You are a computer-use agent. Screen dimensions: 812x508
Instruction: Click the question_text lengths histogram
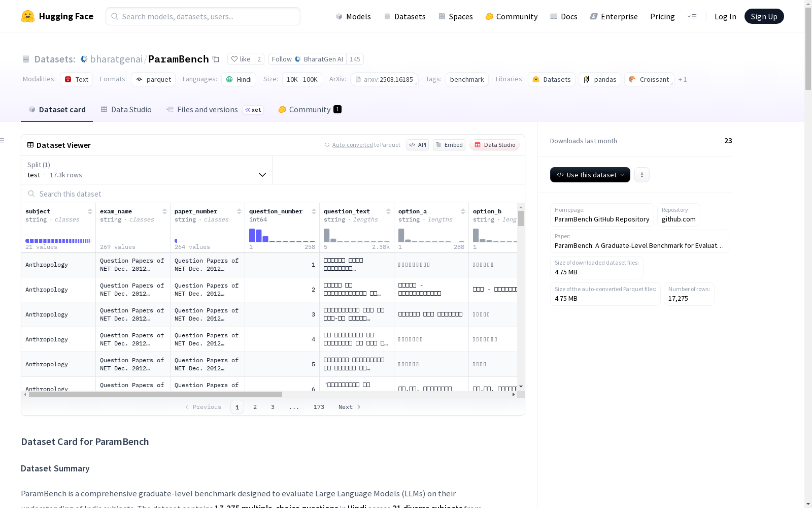point(357,235)
